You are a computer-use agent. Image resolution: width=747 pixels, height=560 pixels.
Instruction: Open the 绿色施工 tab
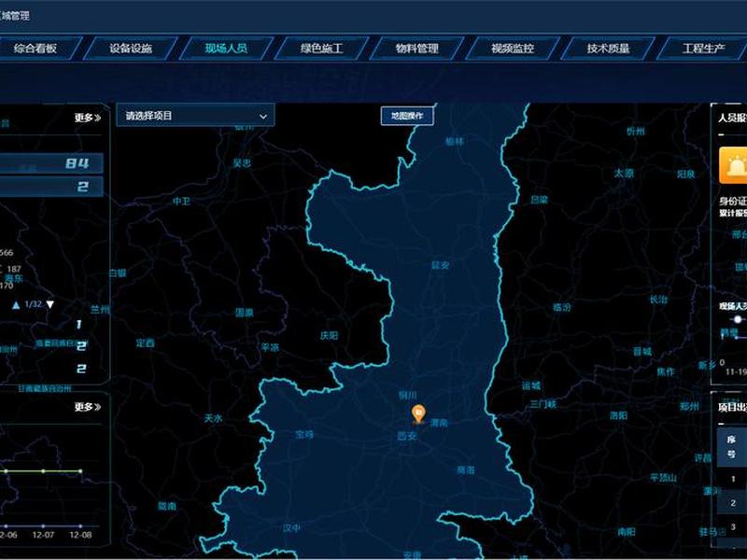coord(321,49)
